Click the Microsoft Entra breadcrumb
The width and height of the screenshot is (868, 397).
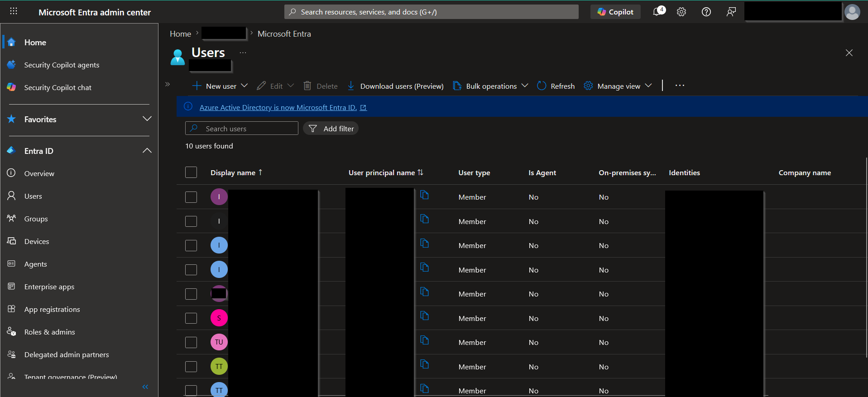coord(284,34)
